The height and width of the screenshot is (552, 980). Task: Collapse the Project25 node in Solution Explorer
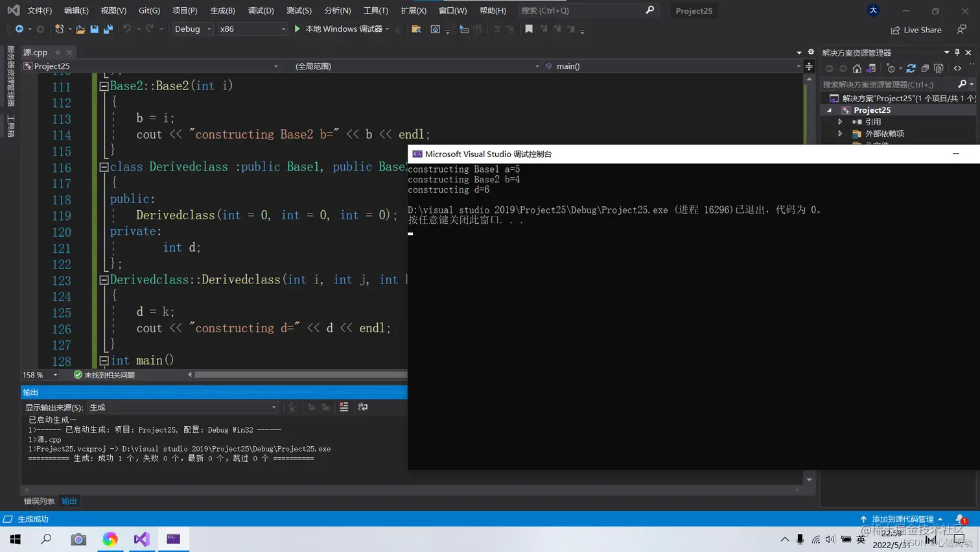(830, 110)
